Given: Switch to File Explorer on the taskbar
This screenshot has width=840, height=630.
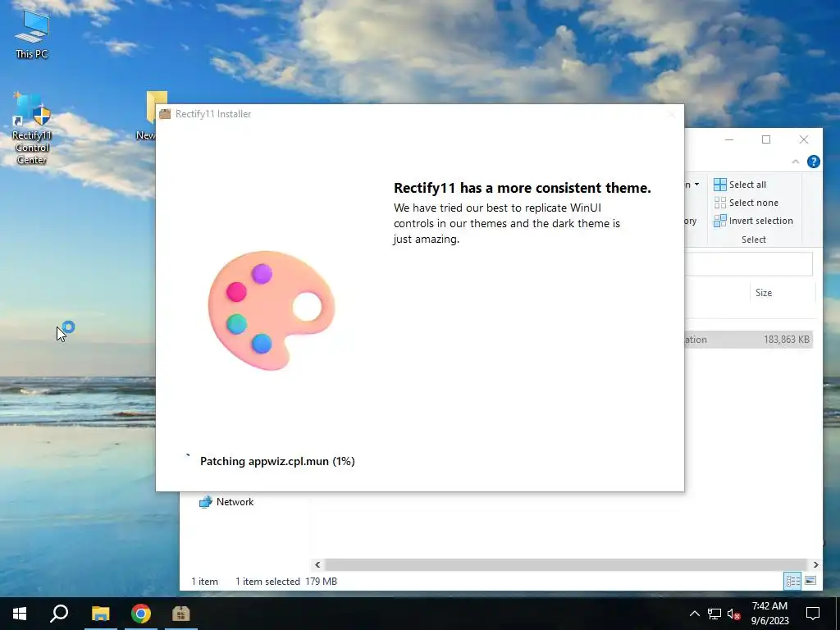Looking at the screenshot, I should [100, 614].
